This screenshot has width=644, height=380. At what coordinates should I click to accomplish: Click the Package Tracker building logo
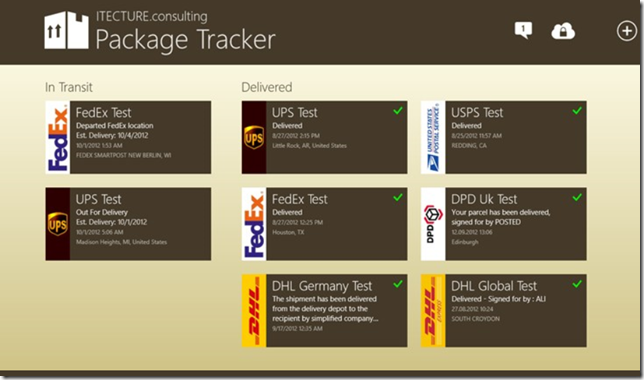67,30
